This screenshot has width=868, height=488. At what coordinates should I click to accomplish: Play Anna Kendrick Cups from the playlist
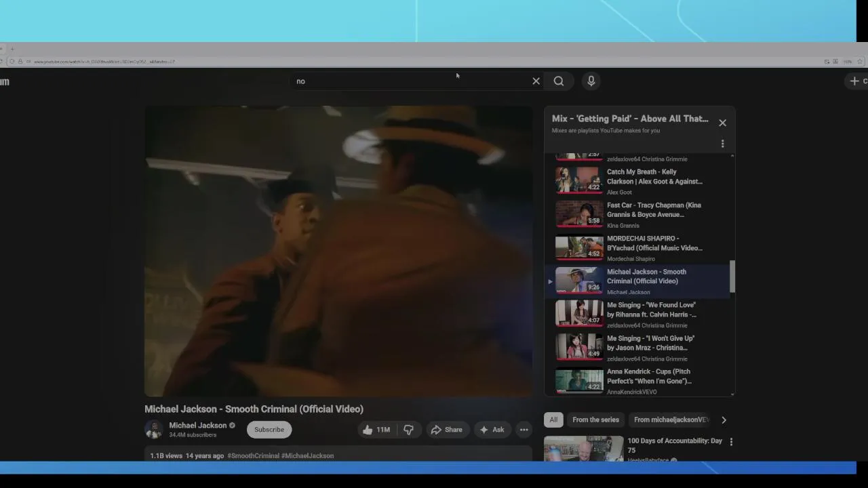click(x=639, y=381)
